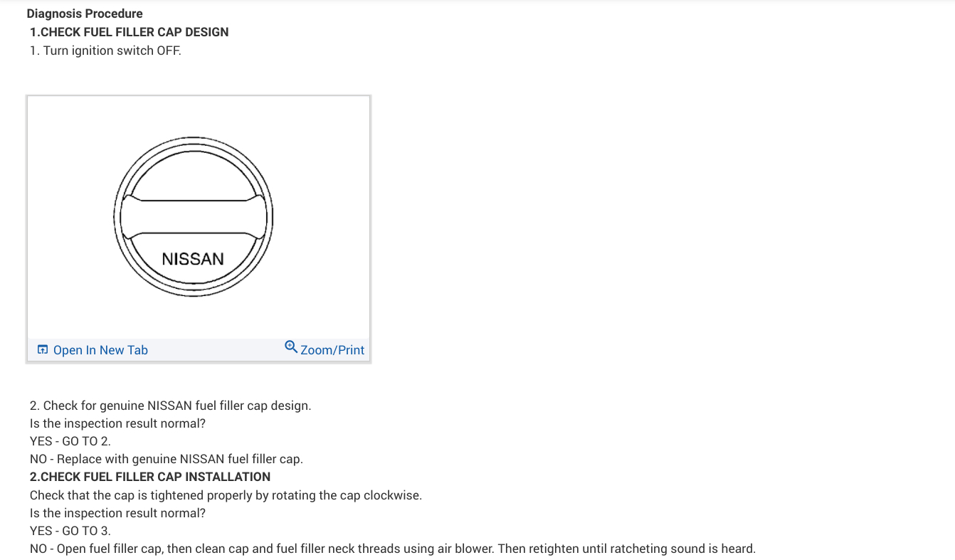Click the Zoom/Print magnifier icon
The height and width of the screenshot is (560, 955).
(x=290, y=347)
